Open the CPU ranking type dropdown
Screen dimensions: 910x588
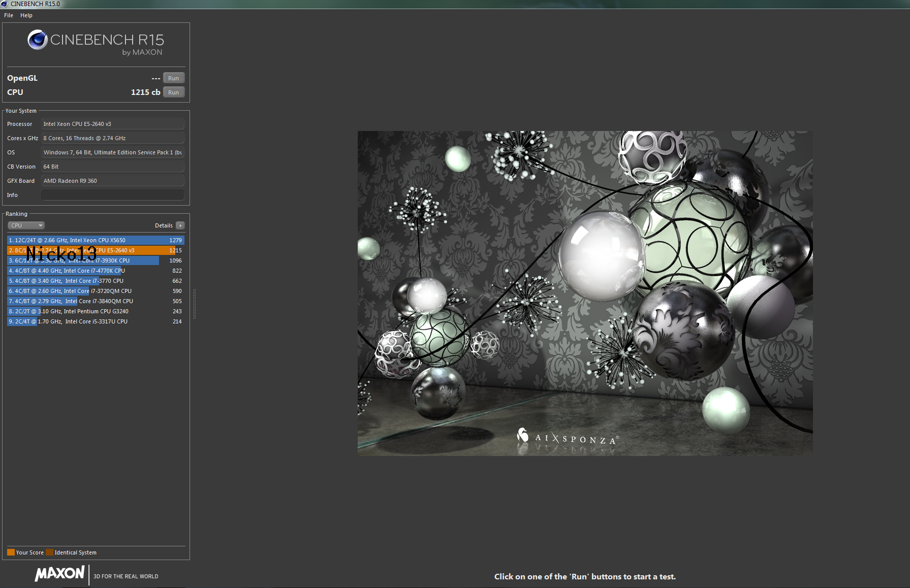tap(26, 225)
